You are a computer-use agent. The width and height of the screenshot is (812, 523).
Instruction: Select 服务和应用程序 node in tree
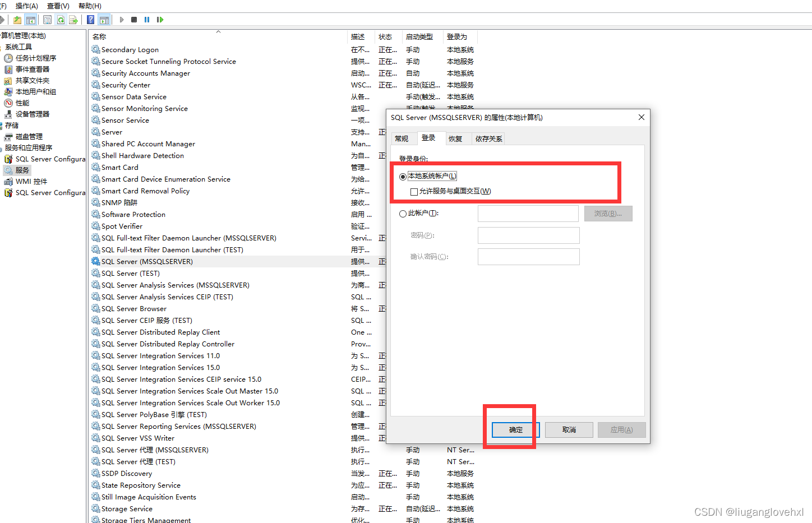tap(29, 148)
